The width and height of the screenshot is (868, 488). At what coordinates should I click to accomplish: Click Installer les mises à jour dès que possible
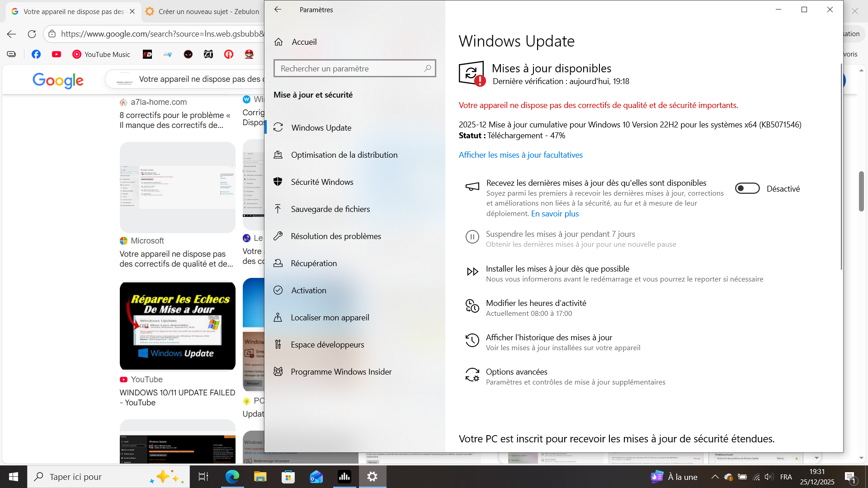coord(557,269)
